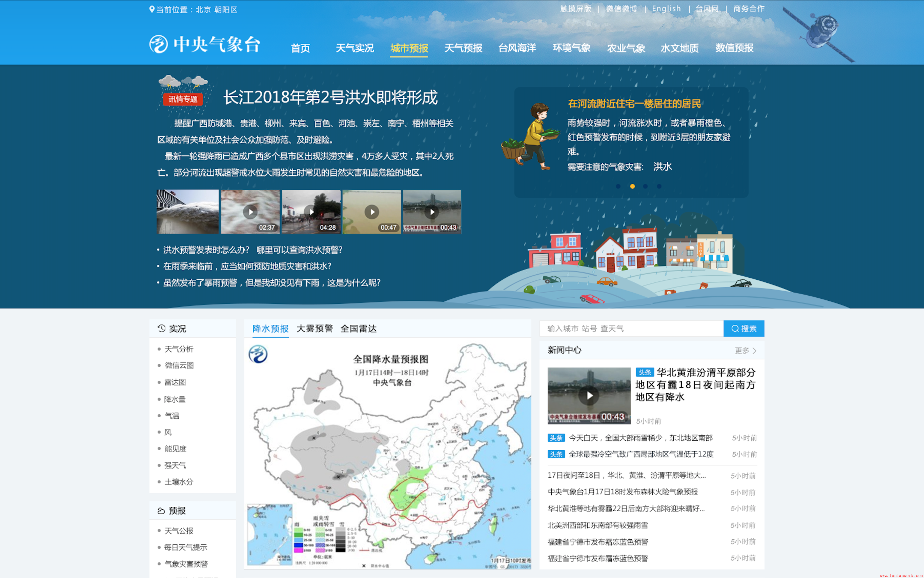Click the clock icon beside 实况
The width and height of the screenshot is (924, 578).
click(x=161, y=328)
